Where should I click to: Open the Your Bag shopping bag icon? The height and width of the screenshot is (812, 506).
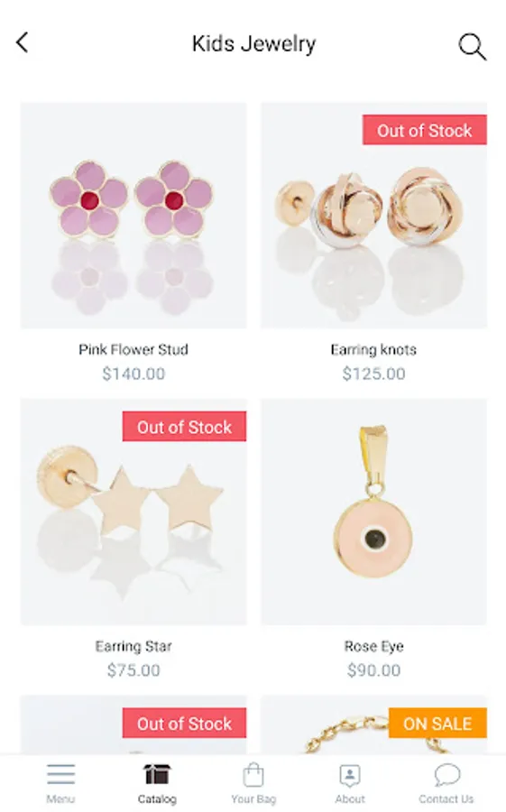pyautogui.click(x=253, y=775)
